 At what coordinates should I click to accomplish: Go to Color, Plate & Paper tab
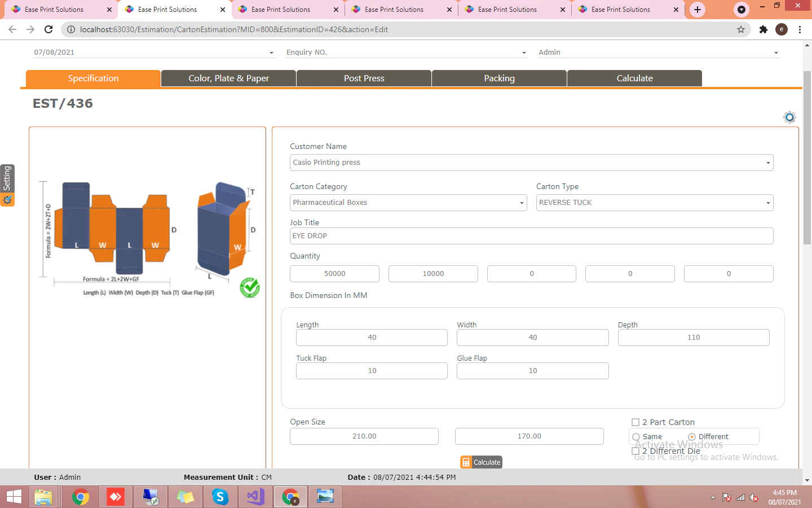click(228, 78)
